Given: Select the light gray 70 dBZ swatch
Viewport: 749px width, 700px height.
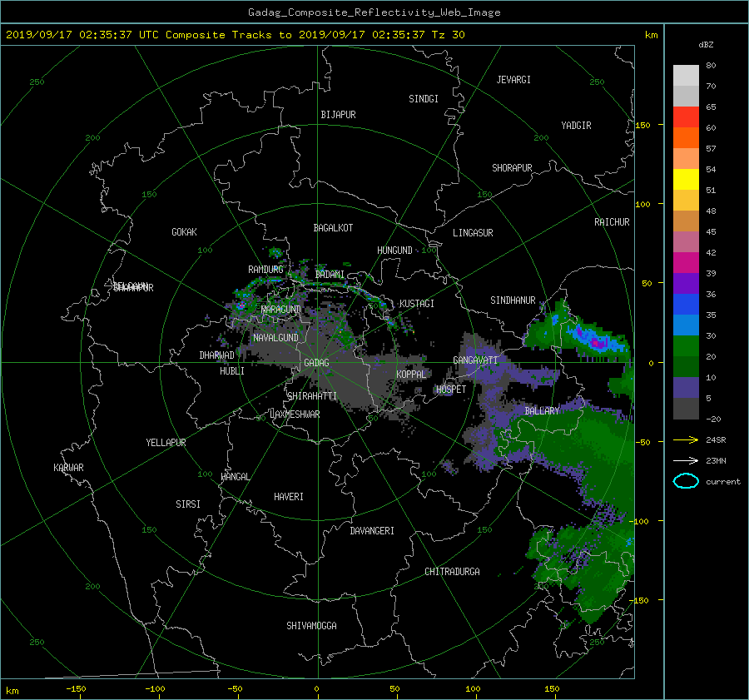Looking at the screenshot, I should pos(686,76).
